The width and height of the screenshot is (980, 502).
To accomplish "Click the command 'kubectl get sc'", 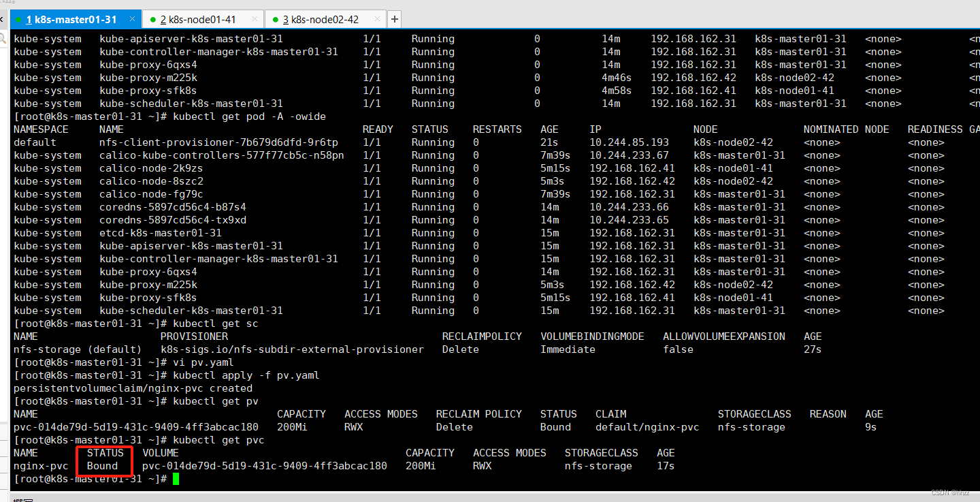I will (216, 324).
